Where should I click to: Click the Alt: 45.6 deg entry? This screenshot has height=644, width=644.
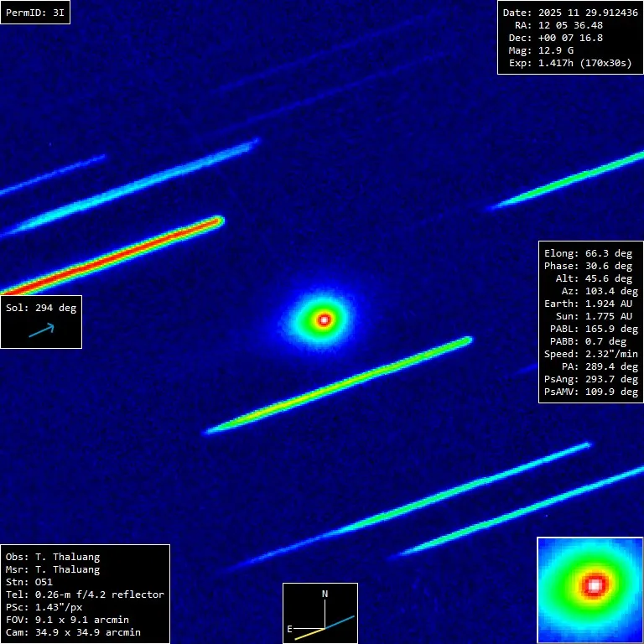tap(594, 278)
